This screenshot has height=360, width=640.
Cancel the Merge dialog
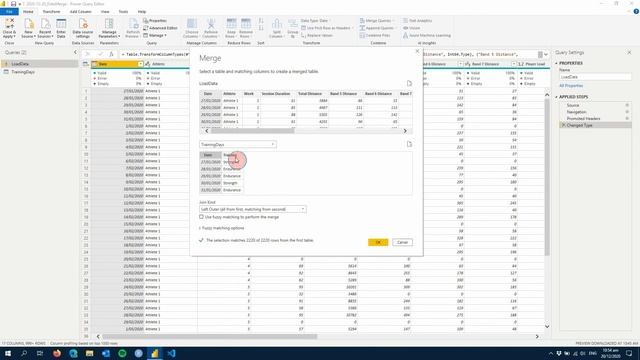coord(402,242)
